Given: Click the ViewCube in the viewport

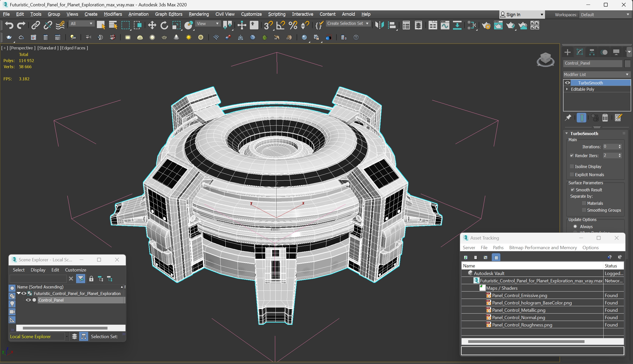Looking at the screenshot, I should coord(545,60).
